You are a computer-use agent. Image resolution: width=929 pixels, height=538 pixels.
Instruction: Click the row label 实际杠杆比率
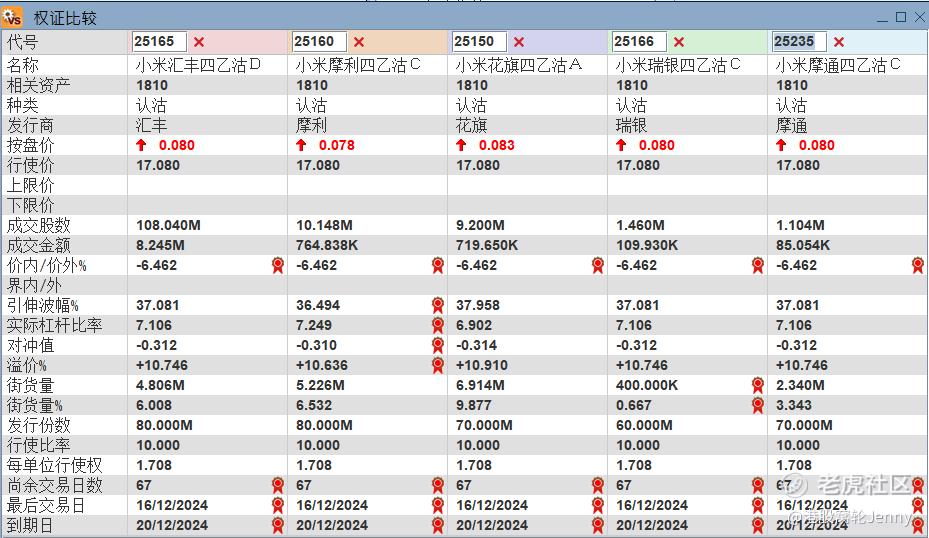(x=55, y=325)
